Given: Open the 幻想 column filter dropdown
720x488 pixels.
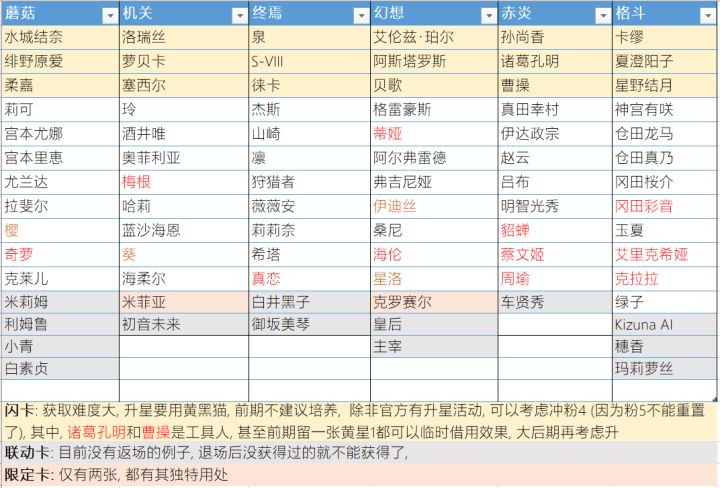Looking at the screenshot, I should pos(489,16).
